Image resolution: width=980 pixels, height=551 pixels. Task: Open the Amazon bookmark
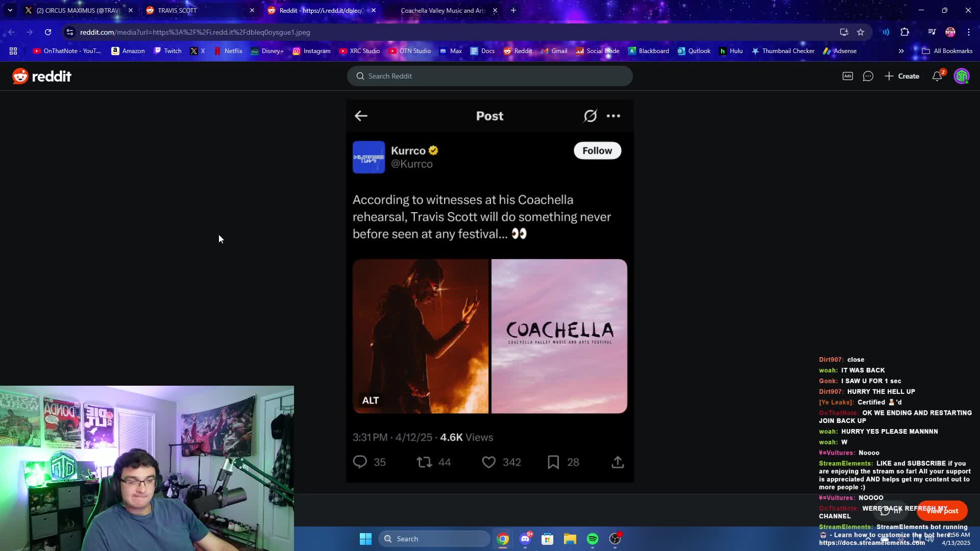coord(128,51)
